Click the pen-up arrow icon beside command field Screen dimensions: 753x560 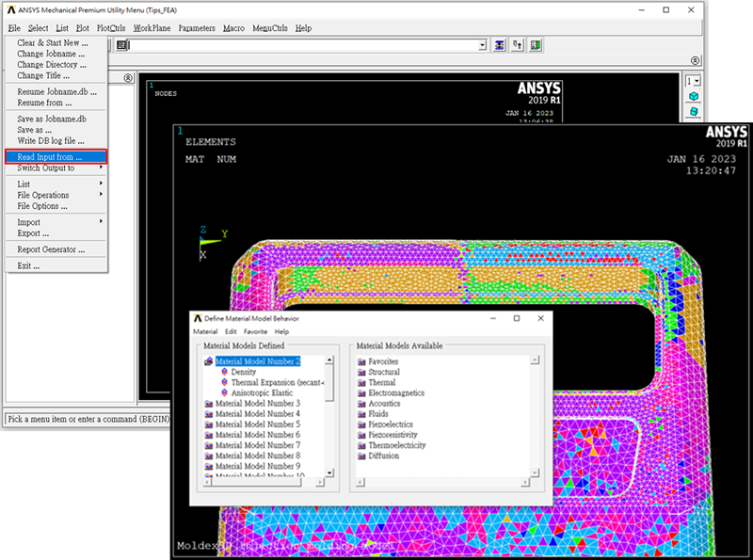[x=516, y=44]
